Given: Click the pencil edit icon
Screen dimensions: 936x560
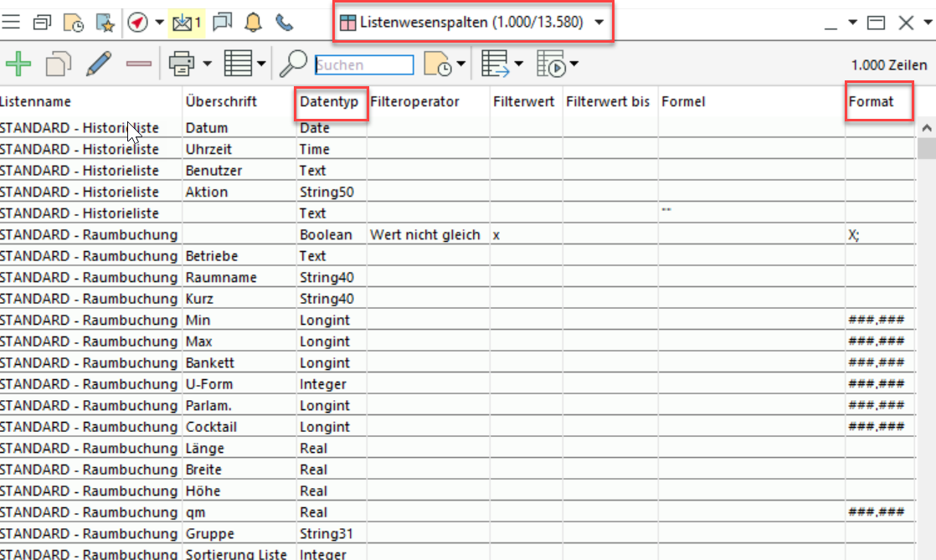Looking at the screenshot, I should point(99,64).
